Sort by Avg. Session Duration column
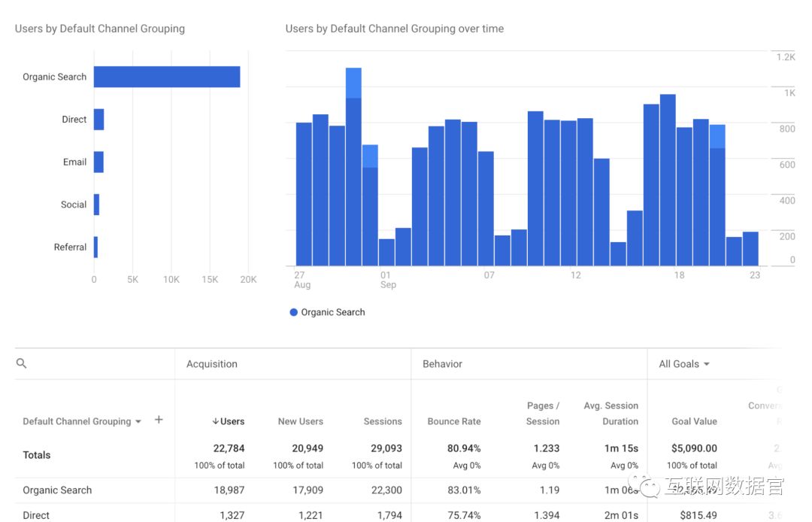 pos(611,414)
